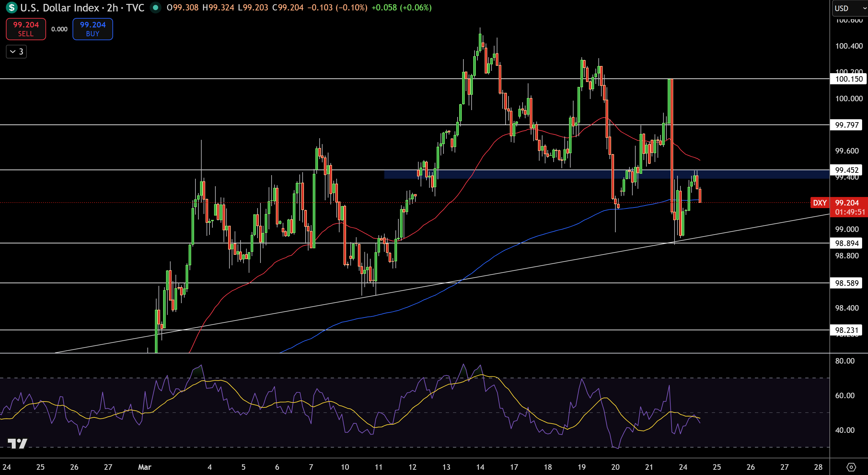Click 99.600 on the price axis

(x=847, y=151)
